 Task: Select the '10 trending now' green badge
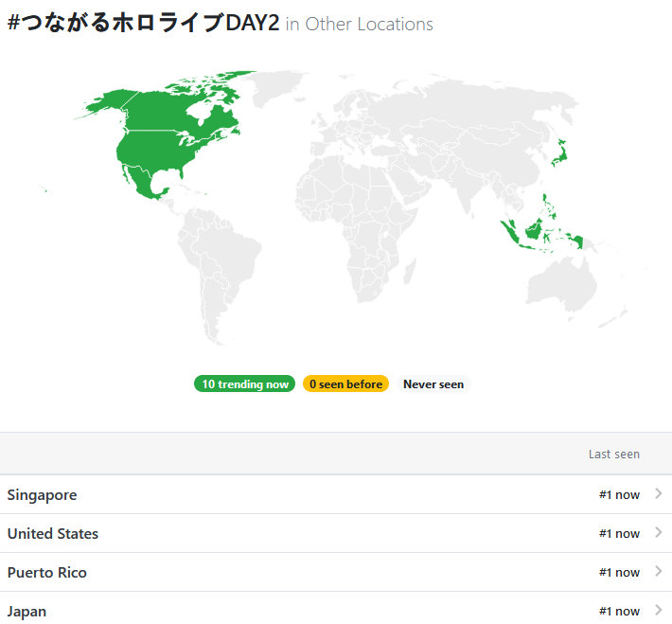pos(245,383)
